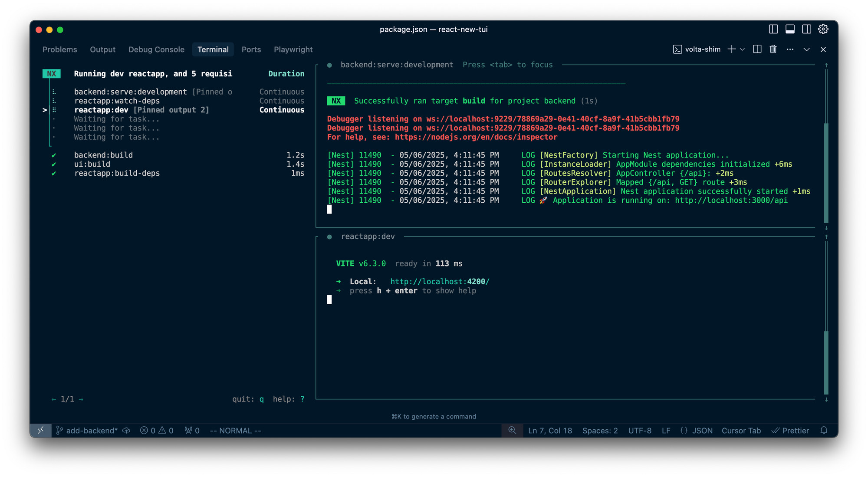Add a new terminal with plus icon

coord(732,49)
